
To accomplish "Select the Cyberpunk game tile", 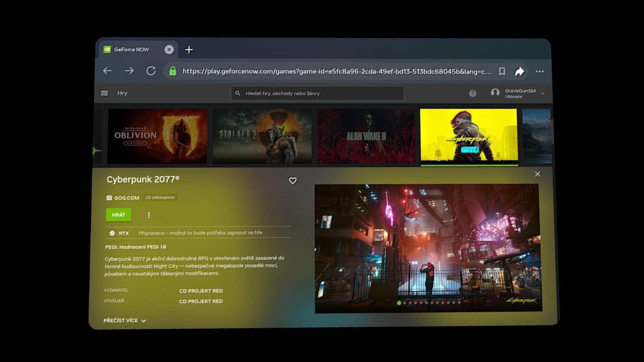I will pos(469,136).
